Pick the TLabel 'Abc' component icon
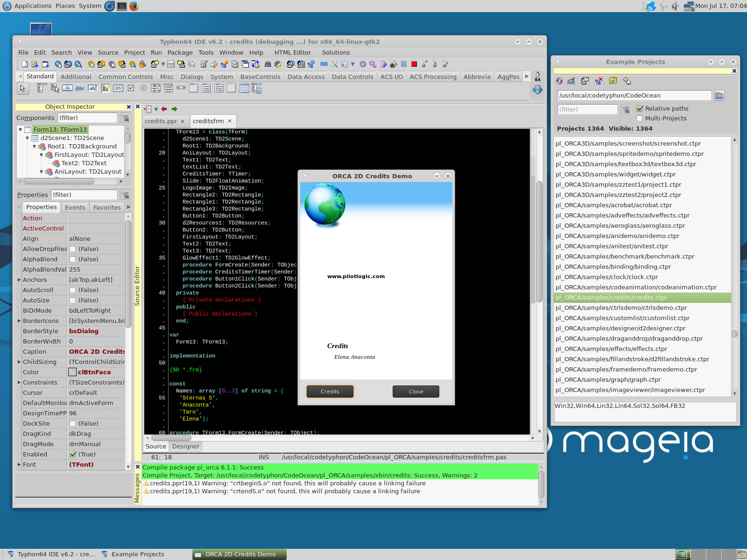Screen dimensions: 747x560 (80, 88)
